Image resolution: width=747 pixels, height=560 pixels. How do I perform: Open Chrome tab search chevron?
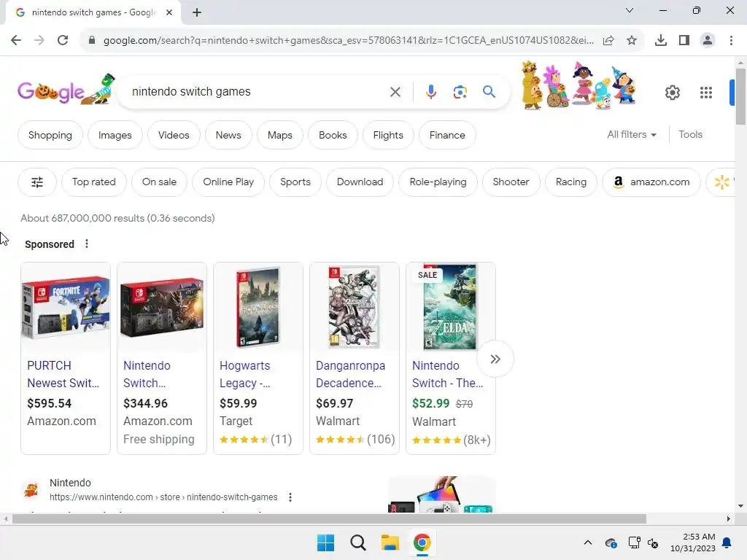tap(630, 10)
